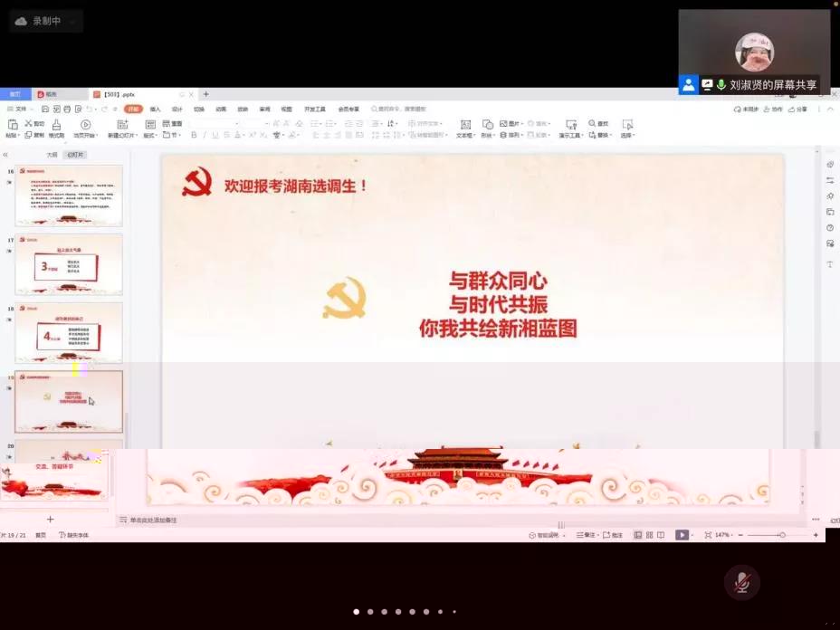This screenshot has height=630, width=840.
Task: Click the muted microphone button
Action: (742, 582)
